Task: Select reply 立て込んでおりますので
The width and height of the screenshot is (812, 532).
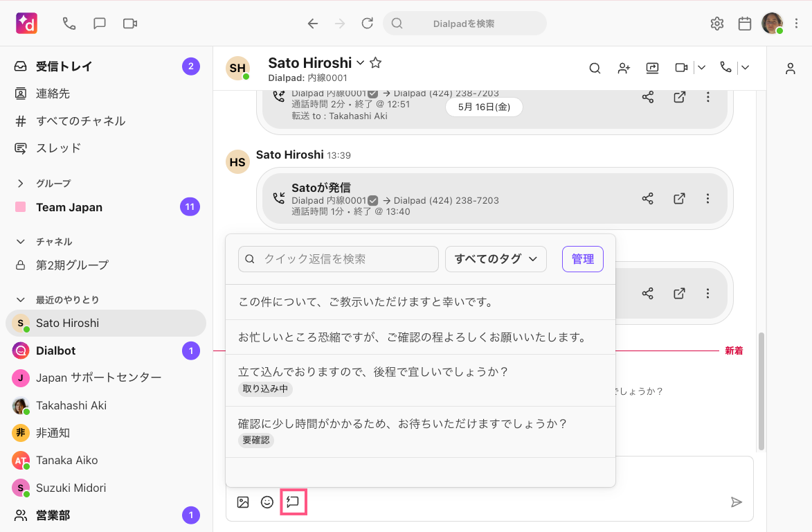Action: coord(420,380)
